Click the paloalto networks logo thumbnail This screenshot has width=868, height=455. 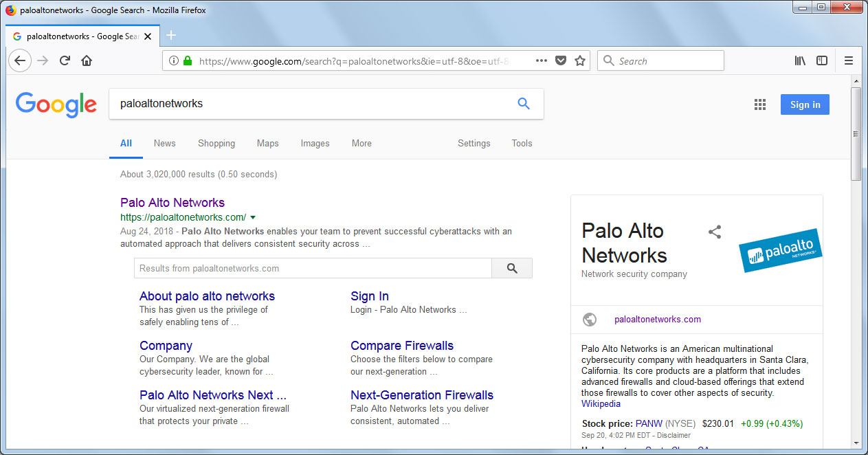(x=780, y=251)
